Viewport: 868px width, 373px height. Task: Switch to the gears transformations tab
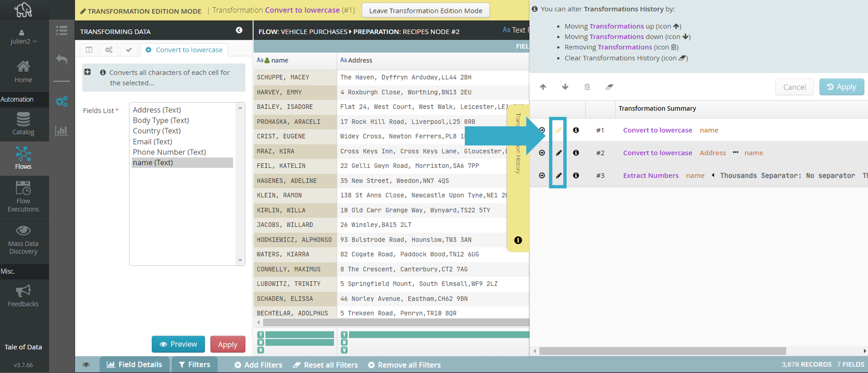[108, 50]
